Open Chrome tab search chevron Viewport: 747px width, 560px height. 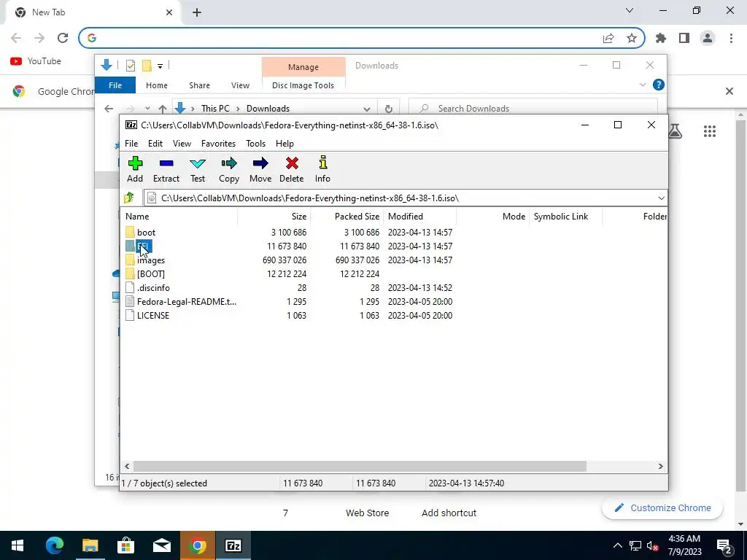pyautogui.click(x=630, y=10)
